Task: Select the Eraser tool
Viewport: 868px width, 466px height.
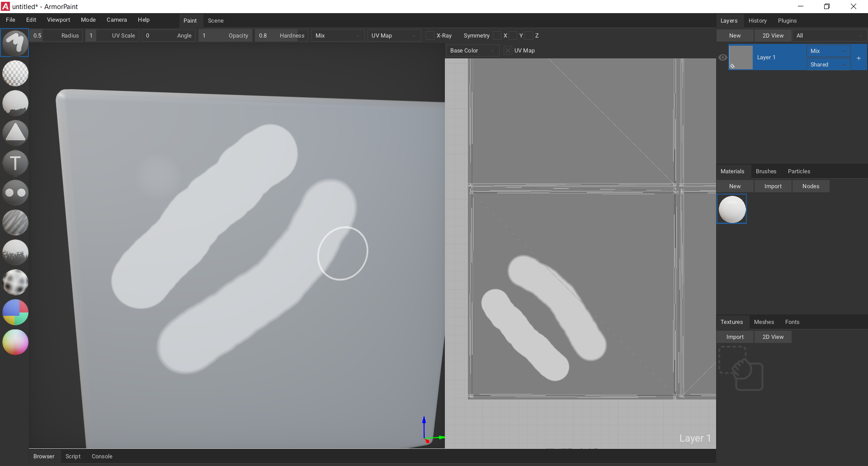Action: pyautogui.click(x=15, y=73)
